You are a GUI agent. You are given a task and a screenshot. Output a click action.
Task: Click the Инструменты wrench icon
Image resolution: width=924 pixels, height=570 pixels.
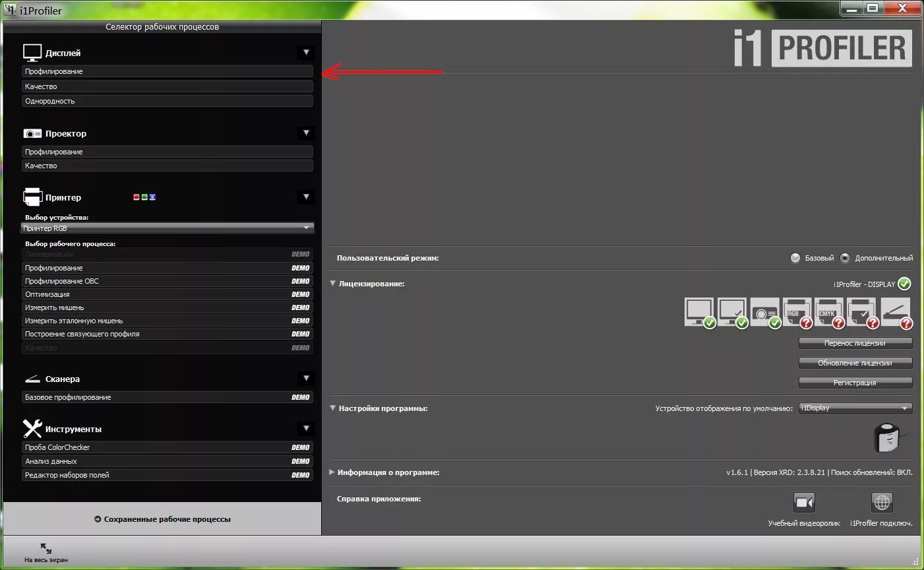(32, 429)
